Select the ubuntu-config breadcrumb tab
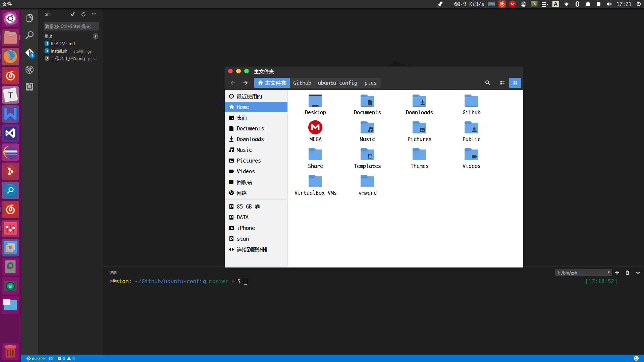644x362 pixels. click(x=337, y=83)
